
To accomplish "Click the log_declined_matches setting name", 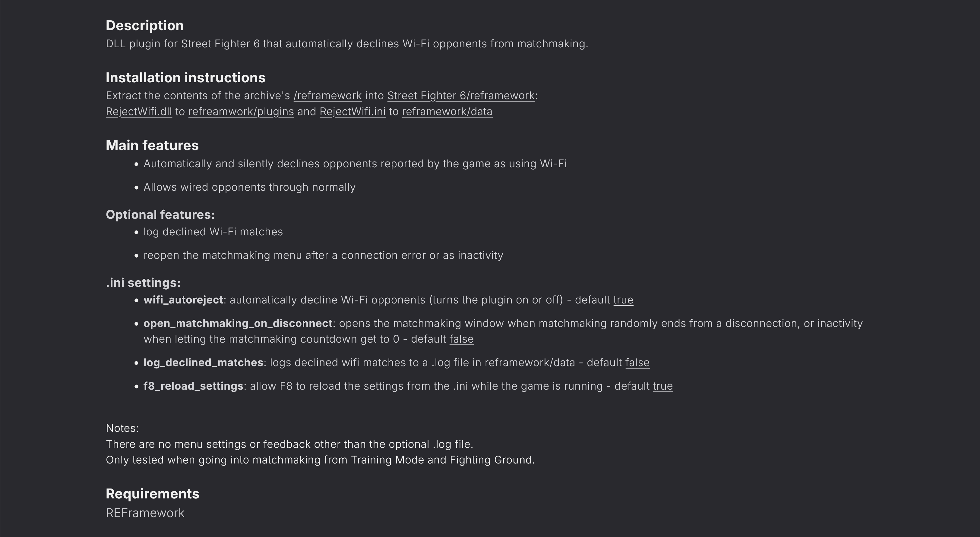I will click(x=204, y=363).
